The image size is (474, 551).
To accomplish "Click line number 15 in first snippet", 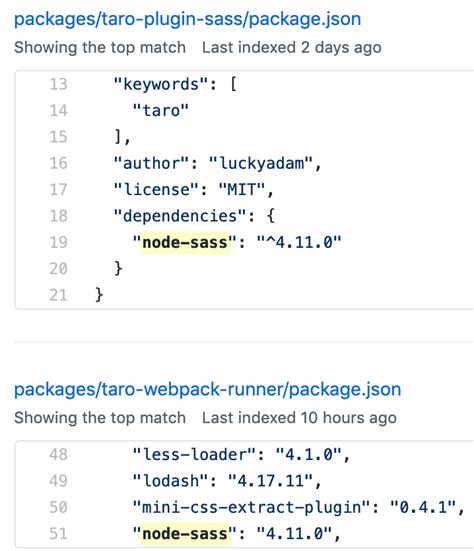I will point(58,137).
